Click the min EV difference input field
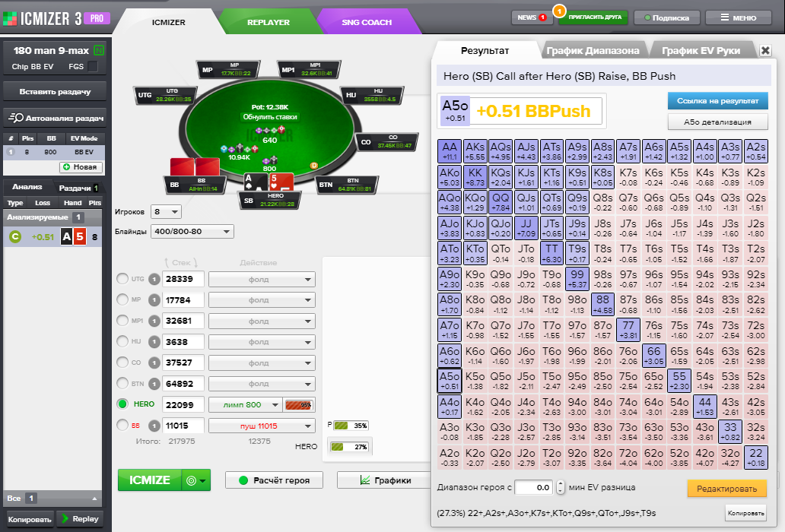785x532 pixels. tap(534, 487)
